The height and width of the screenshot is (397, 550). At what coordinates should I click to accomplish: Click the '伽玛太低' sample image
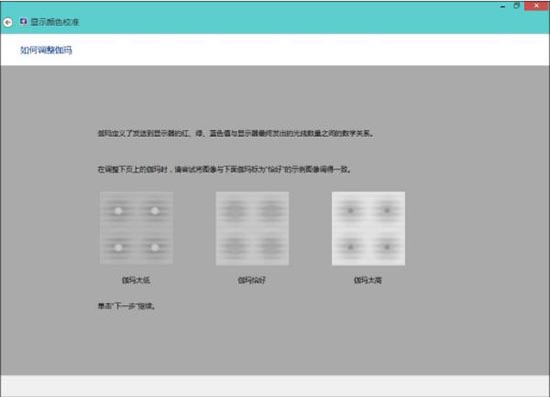click(x=136, y=228)
